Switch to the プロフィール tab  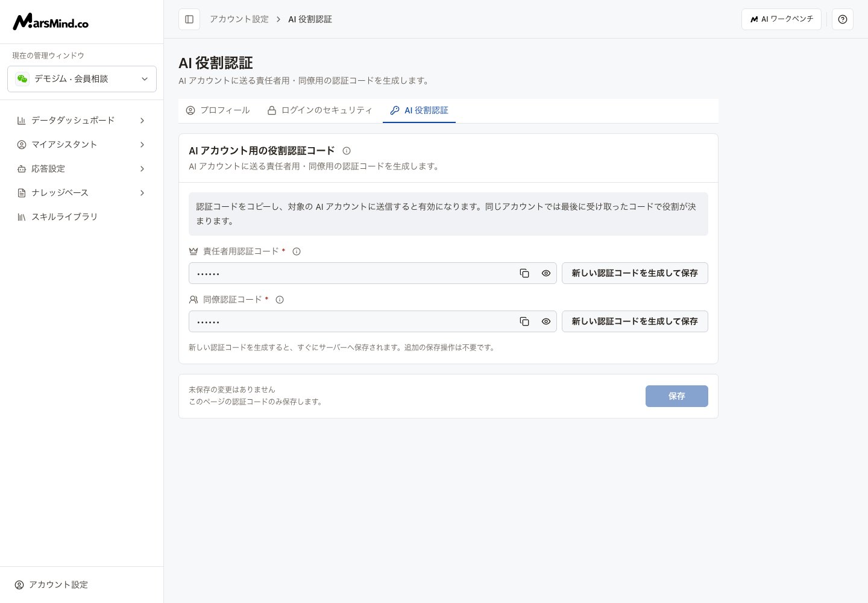[218, 110]
